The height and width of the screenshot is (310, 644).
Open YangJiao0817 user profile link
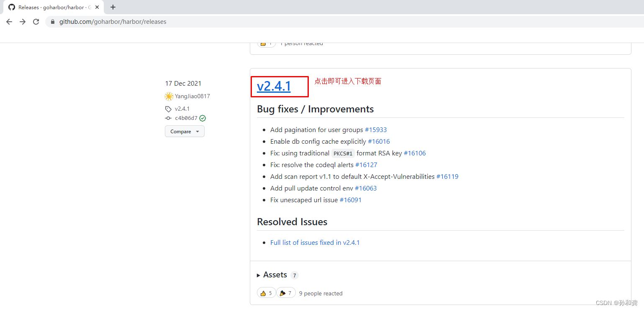(192, 96)
